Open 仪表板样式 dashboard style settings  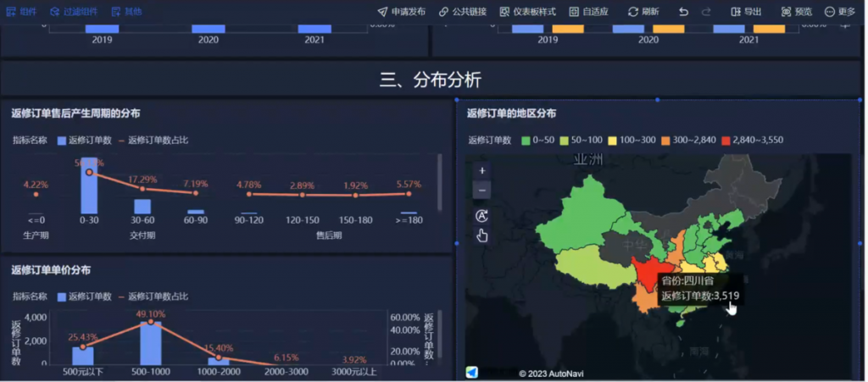click(527, 12)
